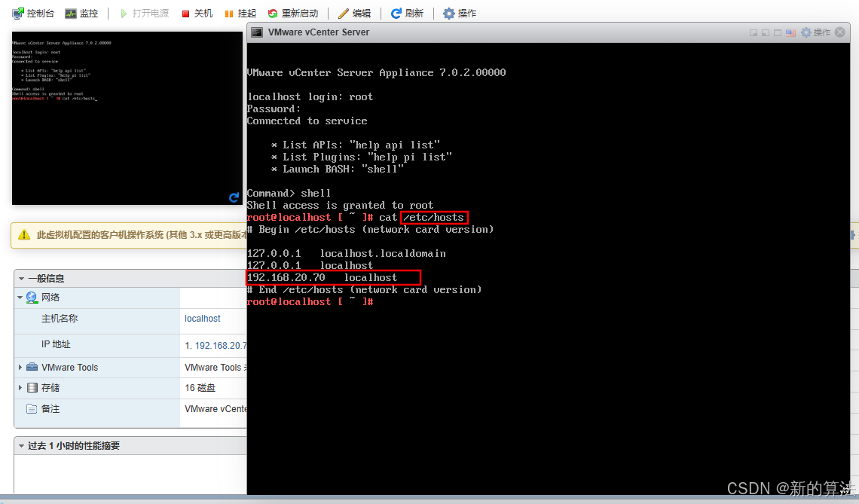Select the yellow warning triangle icon
The width and height of the screenshot is (859, 504).
(24, 235)
